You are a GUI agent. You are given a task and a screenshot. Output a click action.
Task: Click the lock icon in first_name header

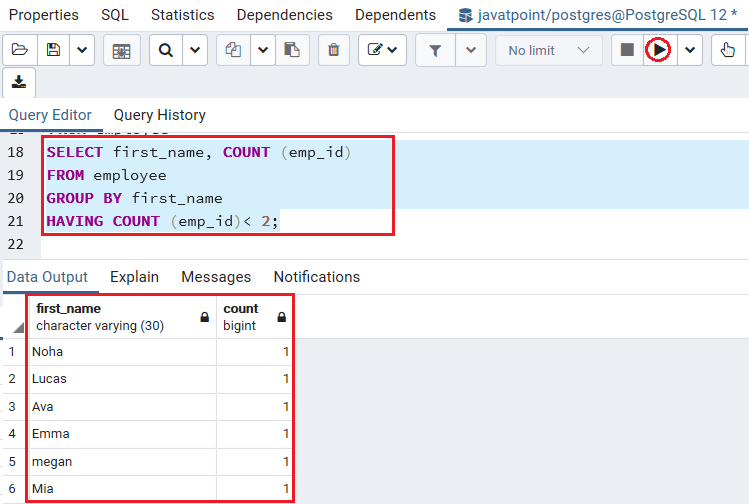204,317
